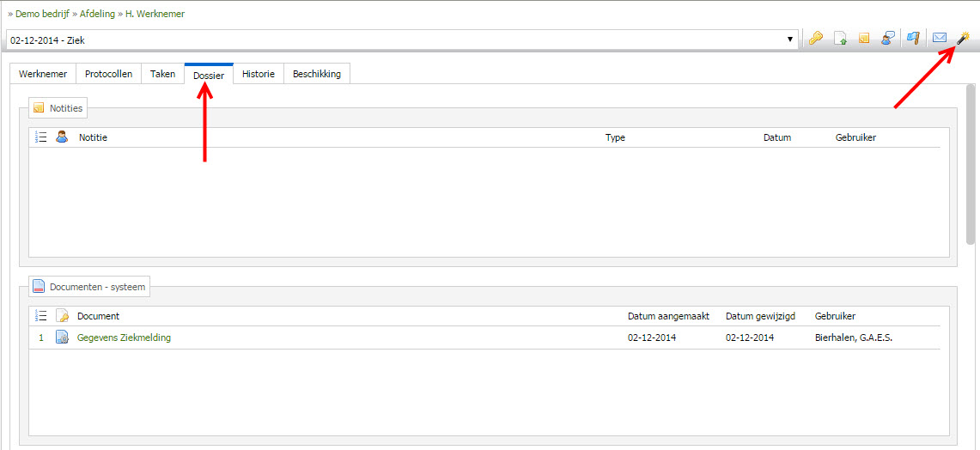Click the blue flag icon
This screenshot has width=980, height=450.
click(x=914, y=39)
